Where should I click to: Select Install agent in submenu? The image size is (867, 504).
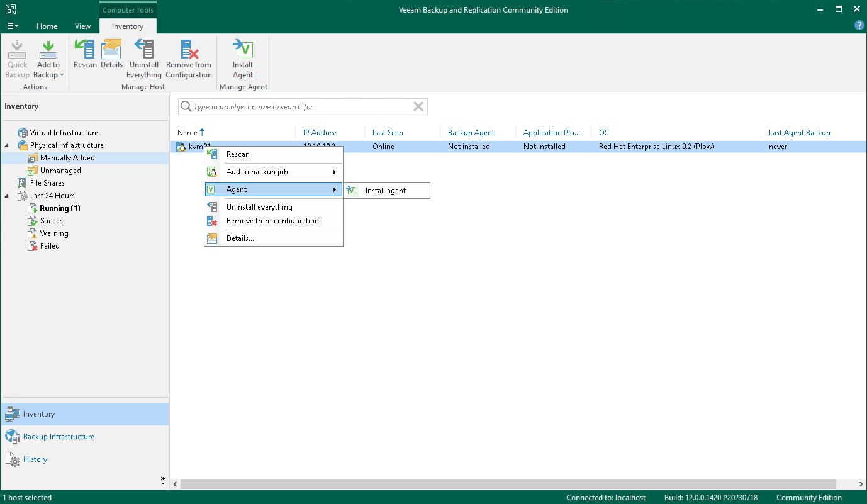(x=385, y=191)
